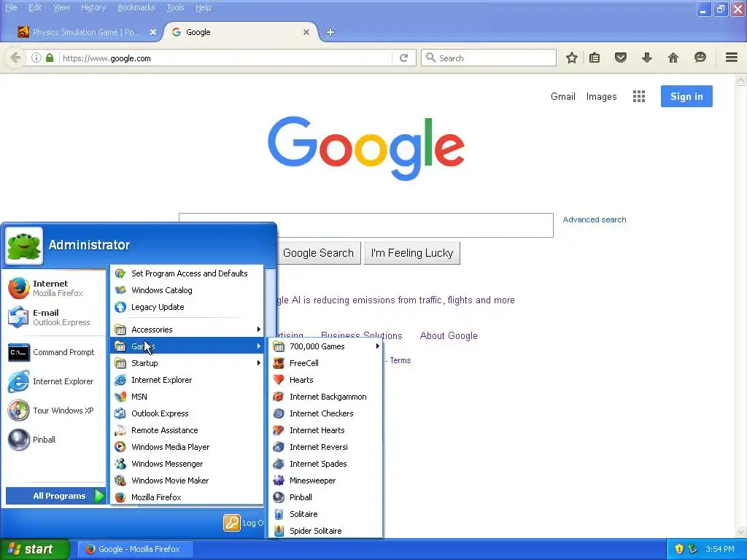
Task: Open Remote Assistance
Action: [187, 430]
